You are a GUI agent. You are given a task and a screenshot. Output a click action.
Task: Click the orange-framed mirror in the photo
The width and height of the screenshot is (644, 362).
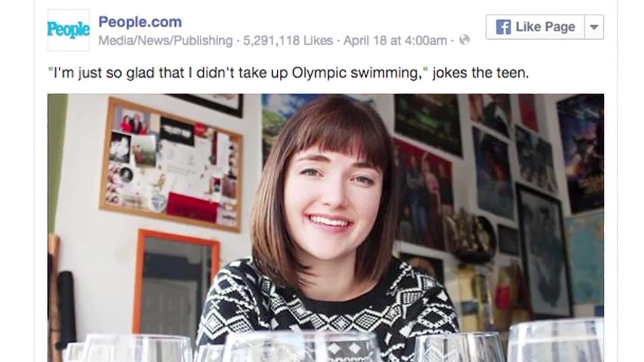click(x=176, y=282)
